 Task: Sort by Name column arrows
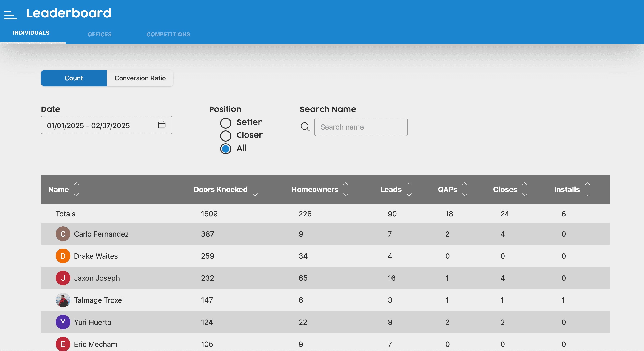[76, 189]
